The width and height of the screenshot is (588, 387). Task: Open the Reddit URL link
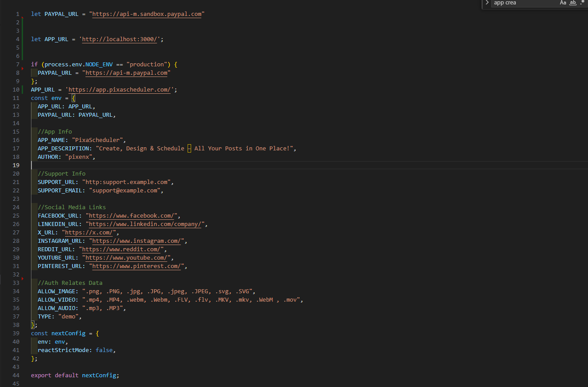click(x=122, y=249)
